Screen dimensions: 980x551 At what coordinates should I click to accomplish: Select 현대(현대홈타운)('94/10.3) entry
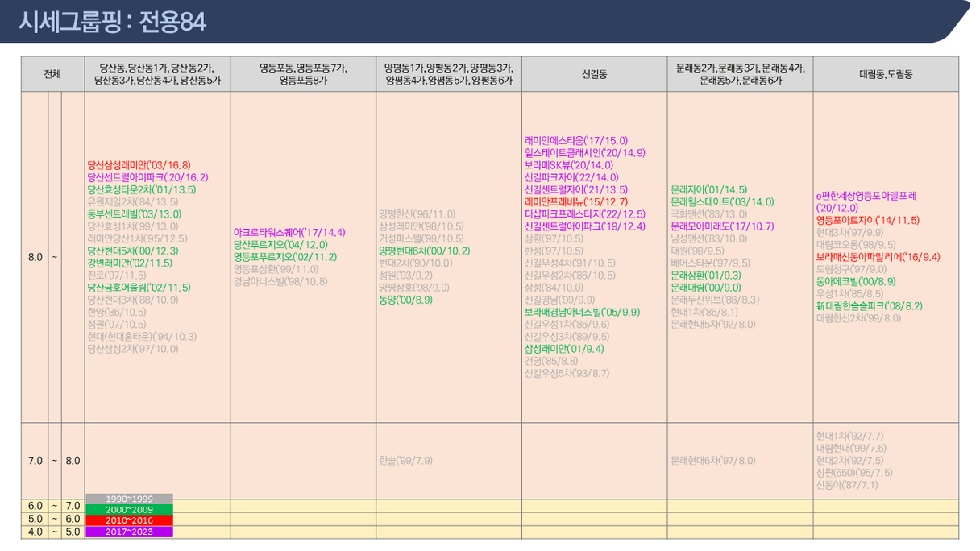tap(142, 337)
